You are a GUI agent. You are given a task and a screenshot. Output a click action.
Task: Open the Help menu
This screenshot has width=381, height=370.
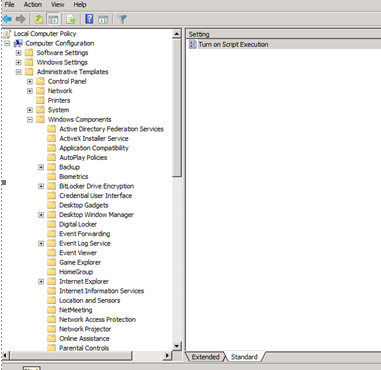[80, 5]
